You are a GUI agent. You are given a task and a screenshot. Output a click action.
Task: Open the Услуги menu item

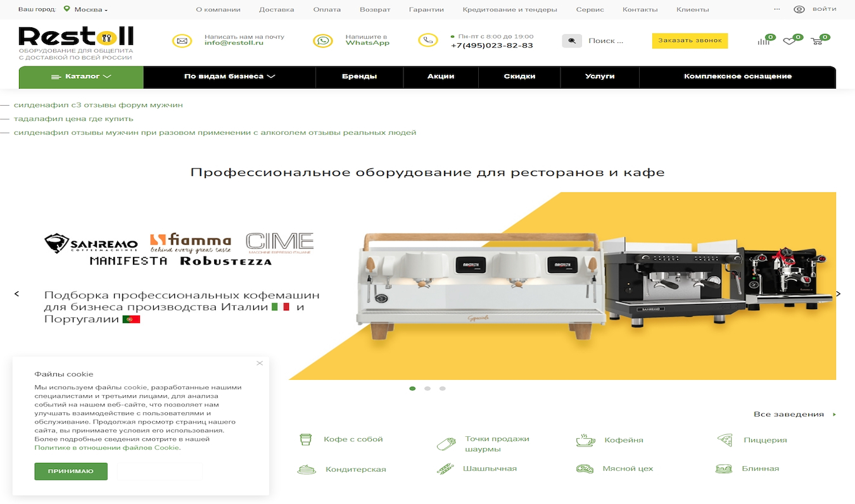[600, 77]
